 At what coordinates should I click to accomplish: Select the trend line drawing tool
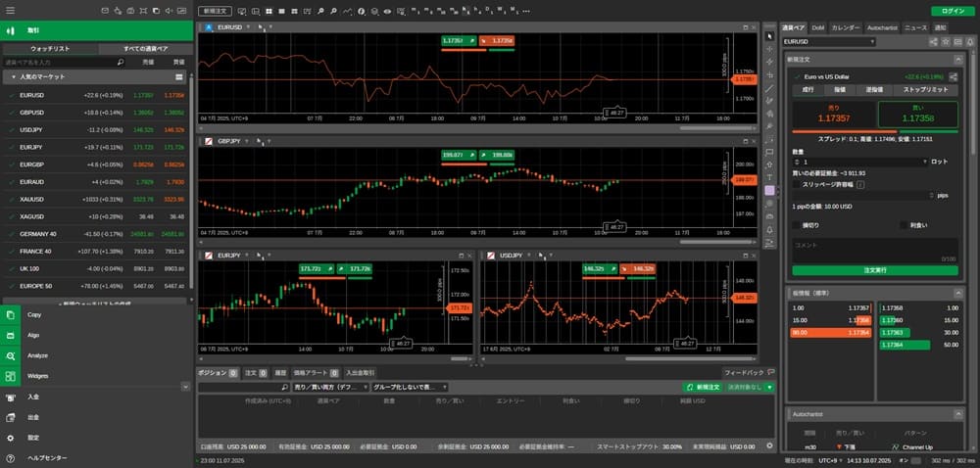point(769,87)
